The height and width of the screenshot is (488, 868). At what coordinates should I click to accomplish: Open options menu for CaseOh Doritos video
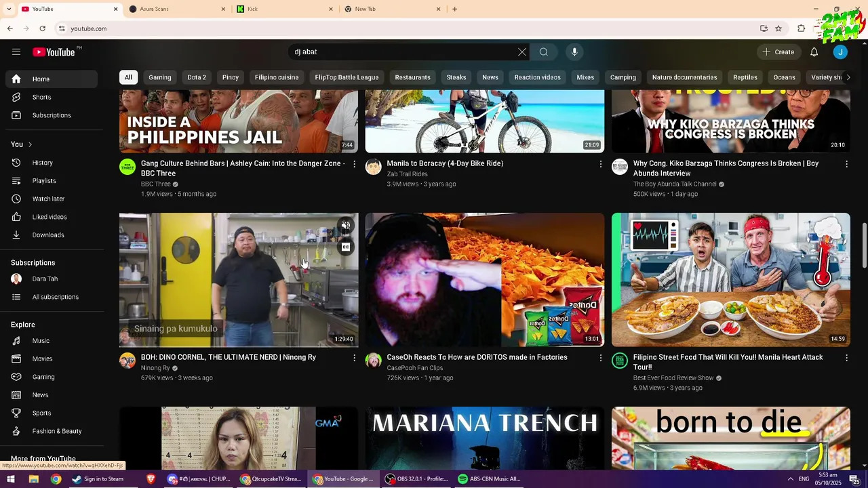pyautogui.click(x=600, y=358)
